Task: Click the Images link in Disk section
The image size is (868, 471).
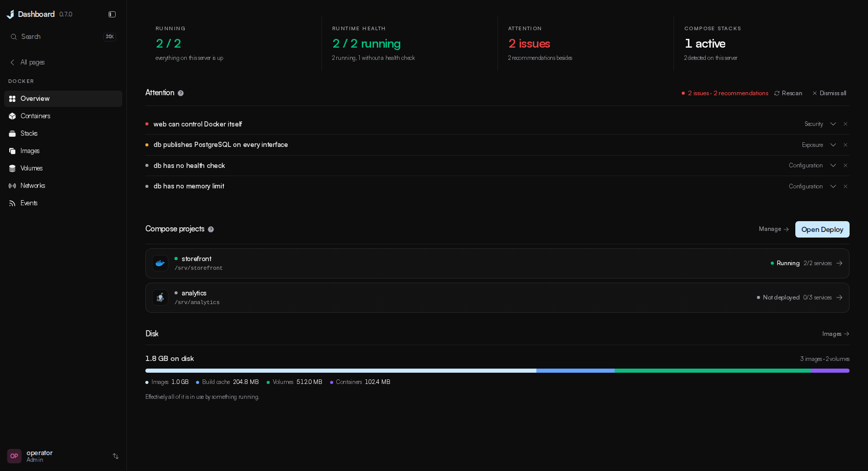Action: click(836, 334)
